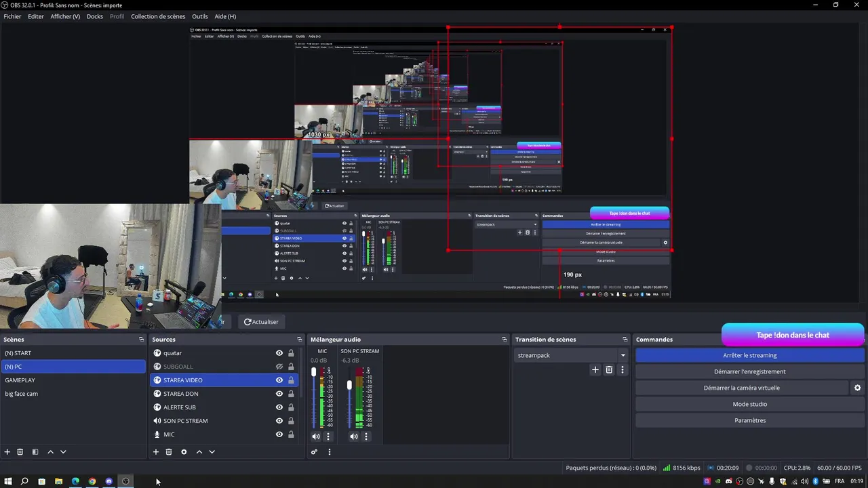This screenshot has height=488, width=868.
Task: Click Arrêter le streaming button
Action: click(750, 355)
